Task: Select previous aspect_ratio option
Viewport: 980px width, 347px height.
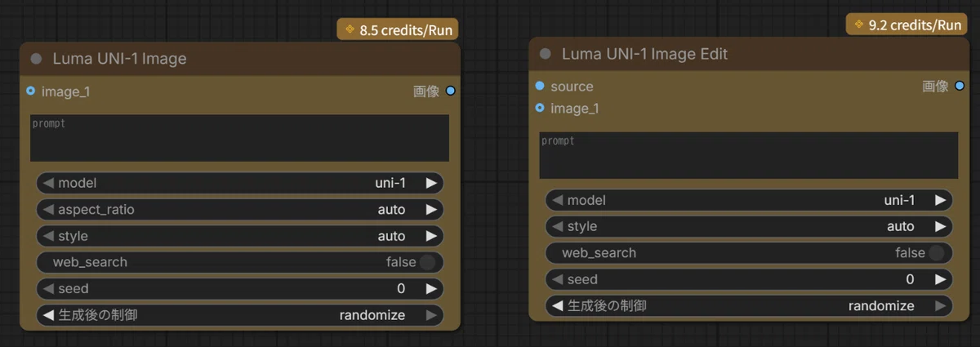Action: (x=48, y=210)
